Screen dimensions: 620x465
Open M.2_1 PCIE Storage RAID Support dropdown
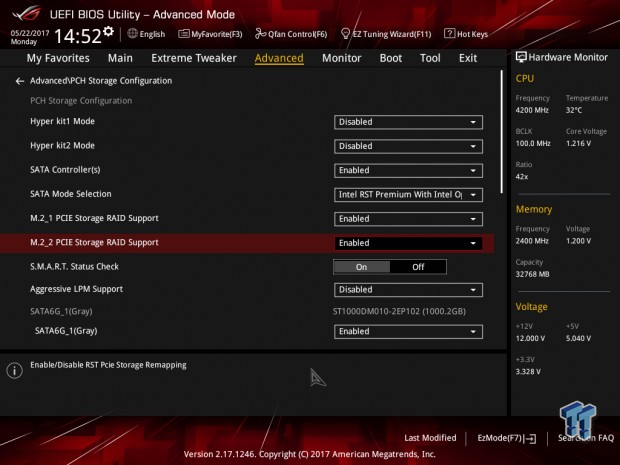point(408,219)
